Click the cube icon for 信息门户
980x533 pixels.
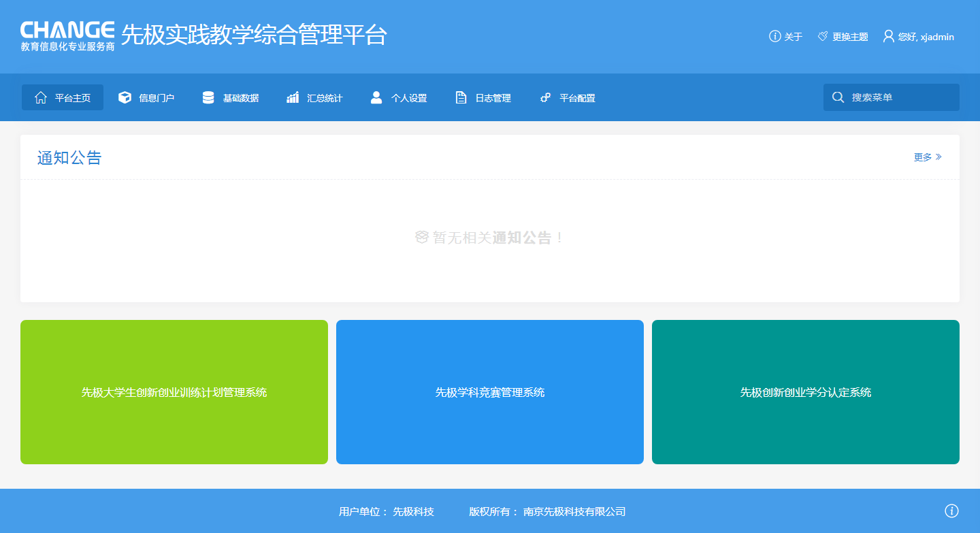(x=125, y=97)
